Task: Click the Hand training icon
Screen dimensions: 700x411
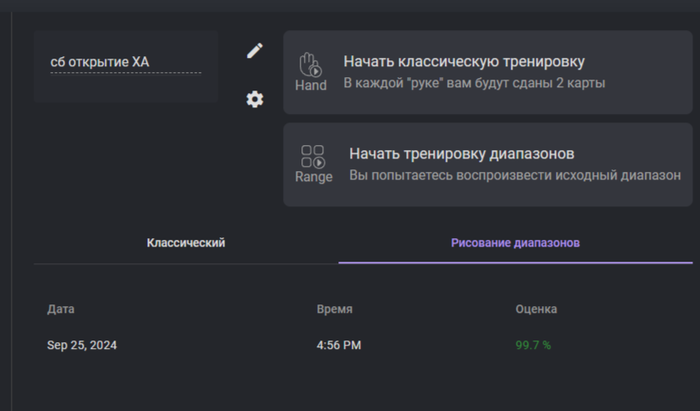Action: 311,65
